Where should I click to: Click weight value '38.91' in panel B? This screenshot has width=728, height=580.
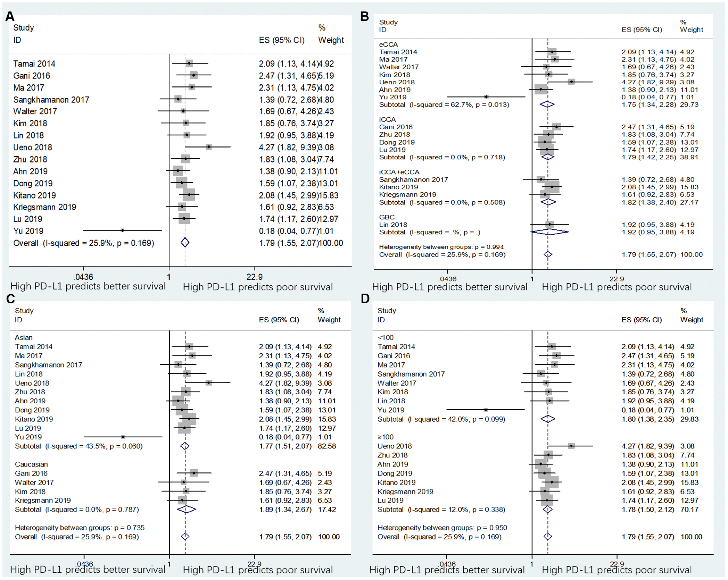[689, 157]
